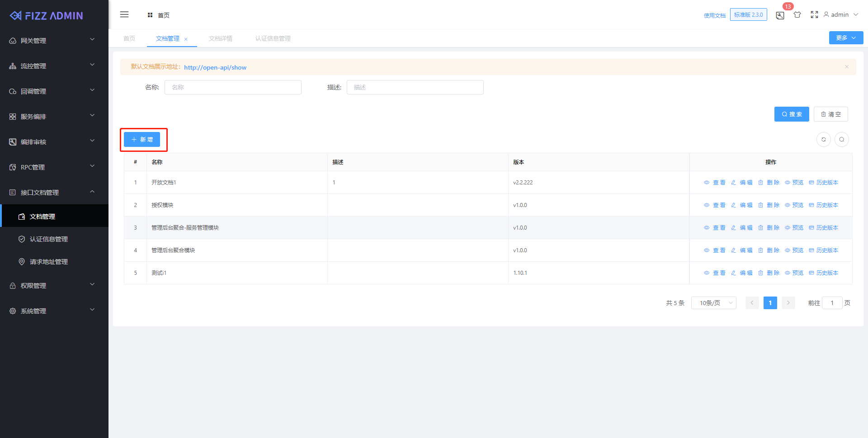Click the 新增 button

coord(142,140)
